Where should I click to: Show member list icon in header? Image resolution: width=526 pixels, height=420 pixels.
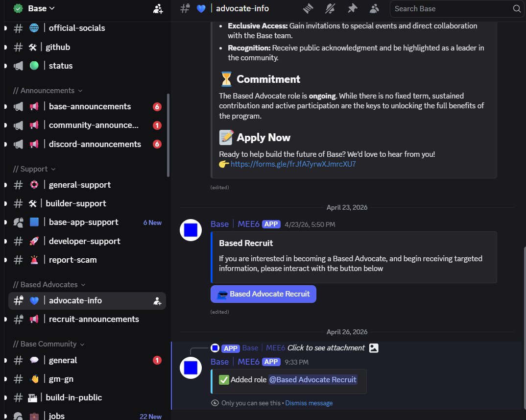[374, 8]
